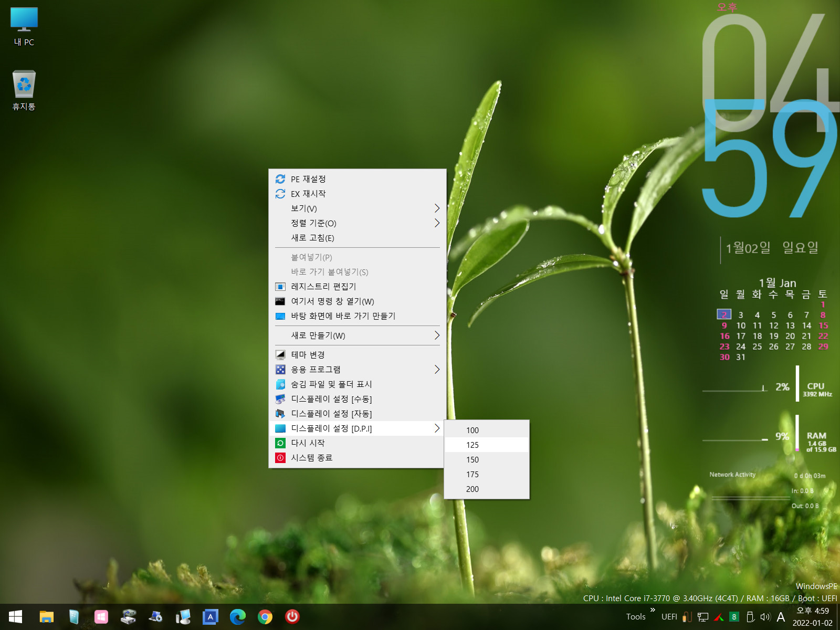Click EX 재시작 menu entry
This screenshot has height=630, width=840.
(357, 194)
